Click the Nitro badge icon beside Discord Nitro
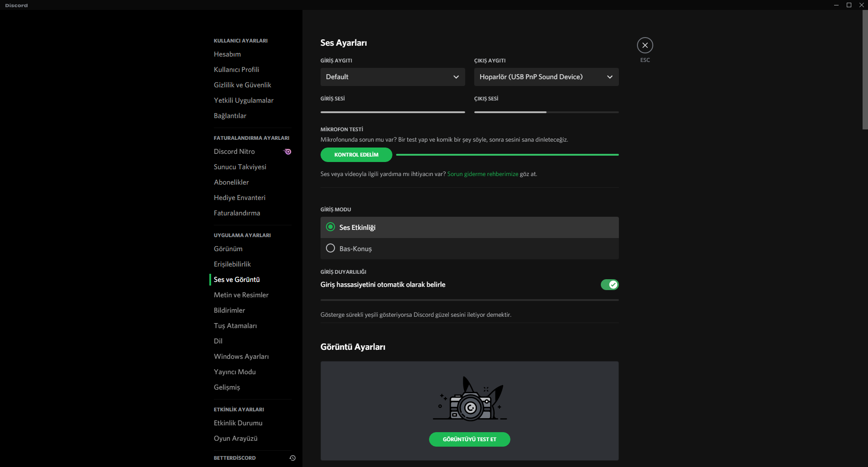The width and height of the screenshot is (868, 467). (x=288, y=152)
